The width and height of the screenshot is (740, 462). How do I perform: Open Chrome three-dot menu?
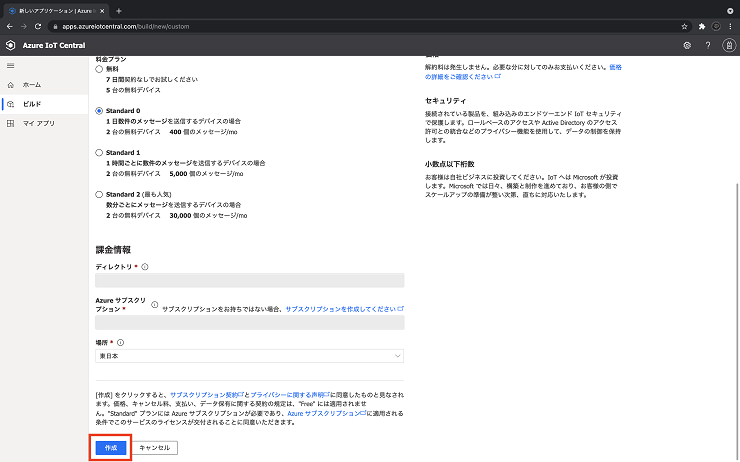(730, 26)
